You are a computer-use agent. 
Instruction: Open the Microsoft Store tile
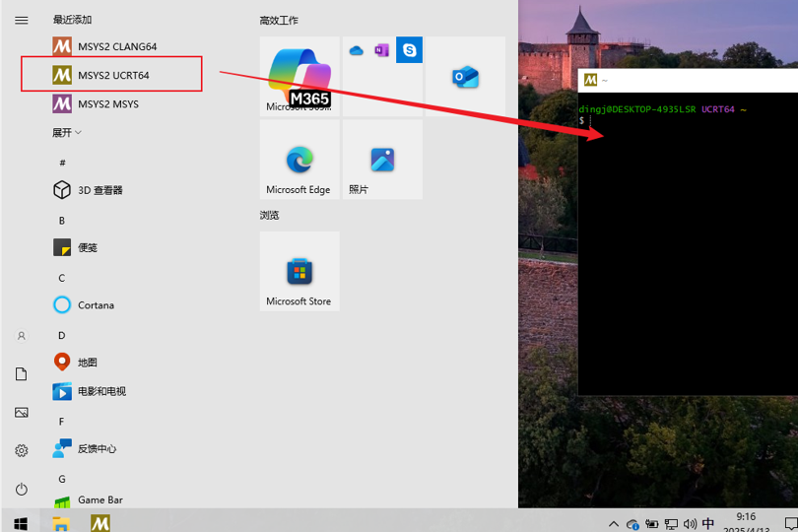click(299, 272)
